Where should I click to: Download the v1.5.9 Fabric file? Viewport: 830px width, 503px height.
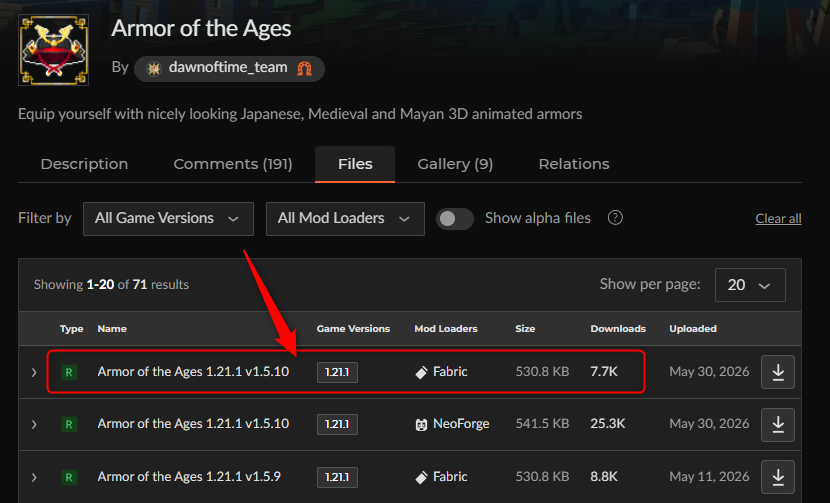click(778, 477)
